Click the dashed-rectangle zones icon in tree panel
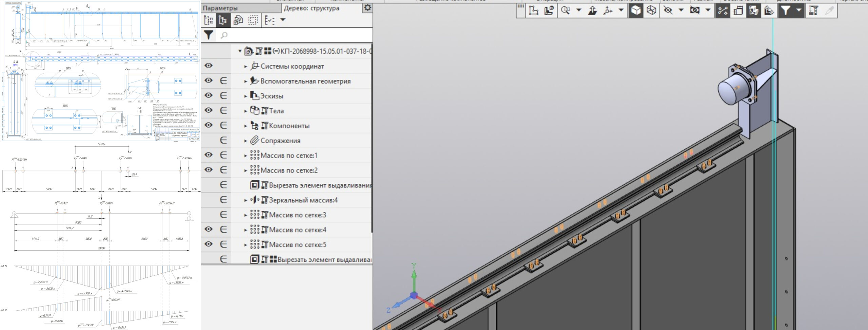868x330 pixels. 253,20
